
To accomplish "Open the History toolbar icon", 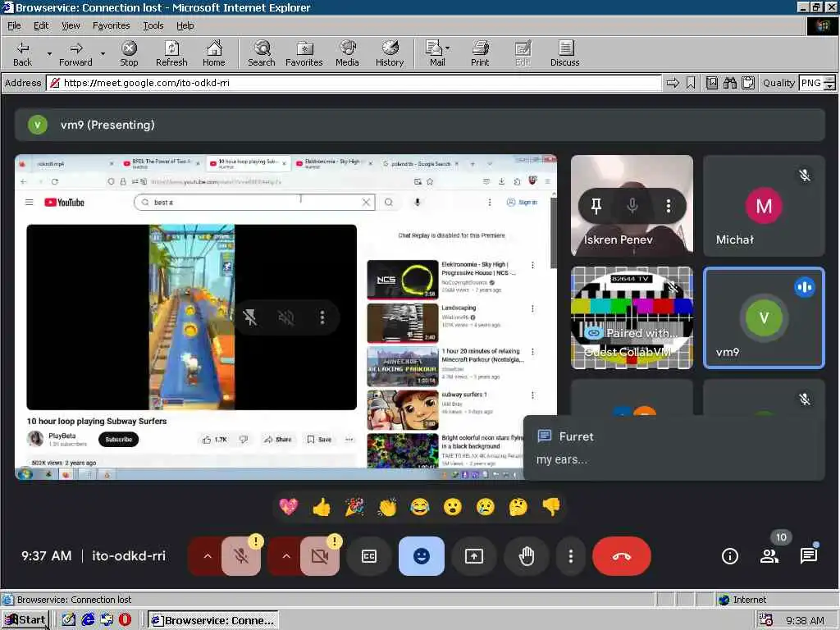I will tap(390, 53).
